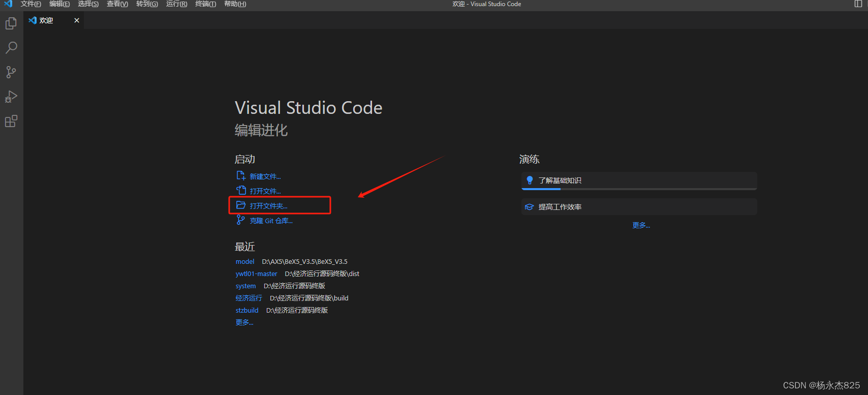The height and width of the screenshot is (395, 868).
Task: Click the progress bar under 了解基础知识
Action: coord(639,189)
